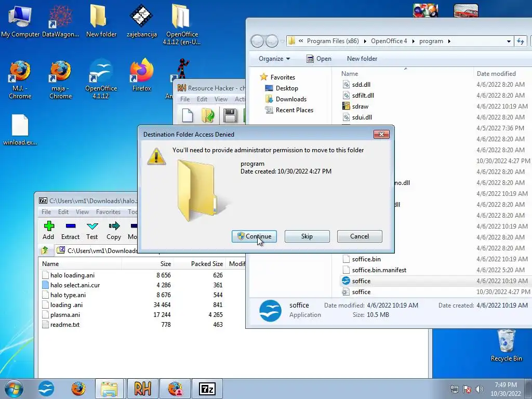
Task: Open Resource Hacker File menu
Action: [185, 99]
